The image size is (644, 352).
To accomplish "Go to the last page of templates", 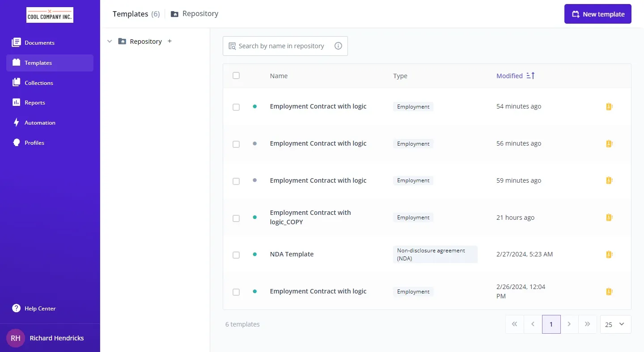I will click(x=588, y=324).
